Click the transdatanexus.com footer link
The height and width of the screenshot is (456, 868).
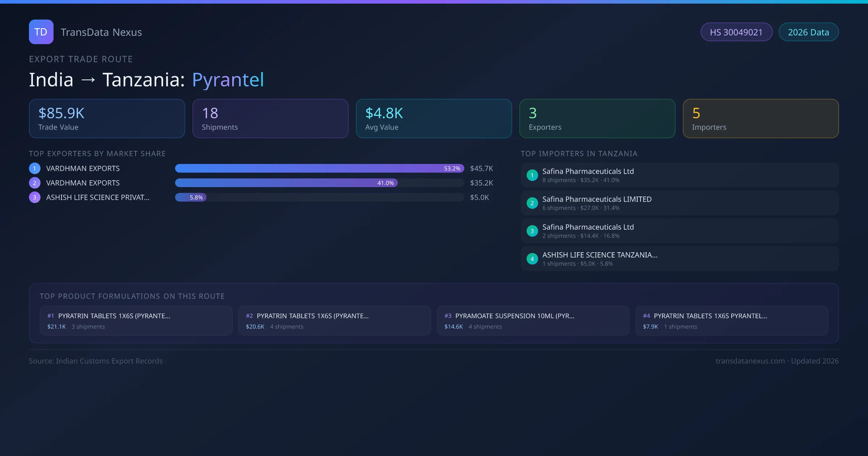[x=750, y=361]
